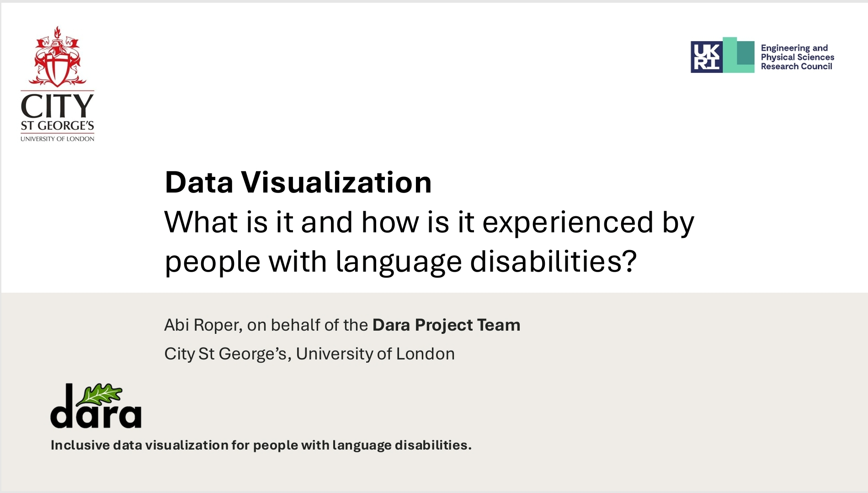Click the 'Inclusive data visualization' tagline
The height and width of the screenshot is (493, 868).
(x=261, y=445)
